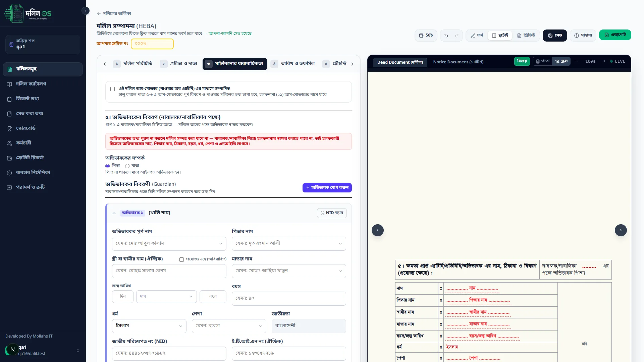644x362 pixels.
Task: Click অভিভাবক যোগ করুন button
Action: point(327,188)
